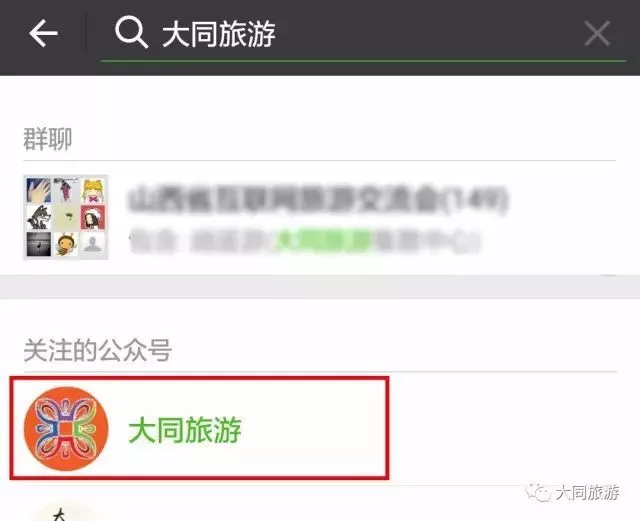This screenshot has height=521, width=640.
Task: Focus the search field containing 大同旅游
Action: tap(362, 34)
